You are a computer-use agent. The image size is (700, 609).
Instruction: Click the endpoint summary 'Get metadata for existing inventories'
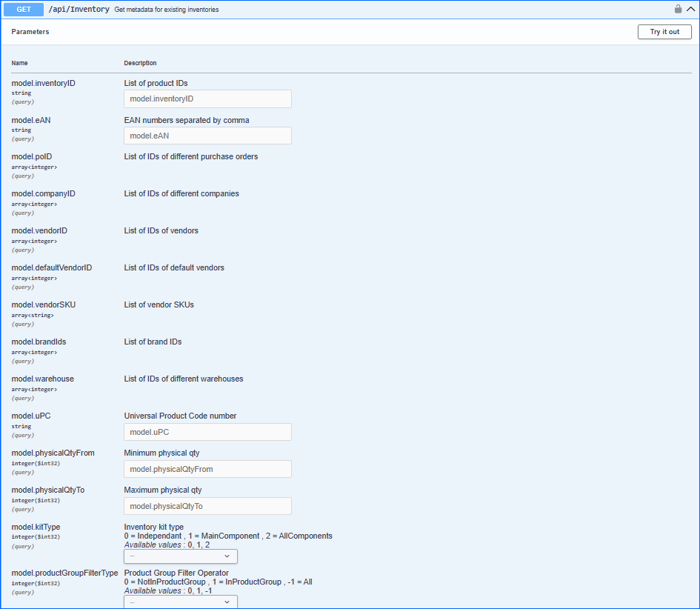pyautogui.click(x=166, y=10)
